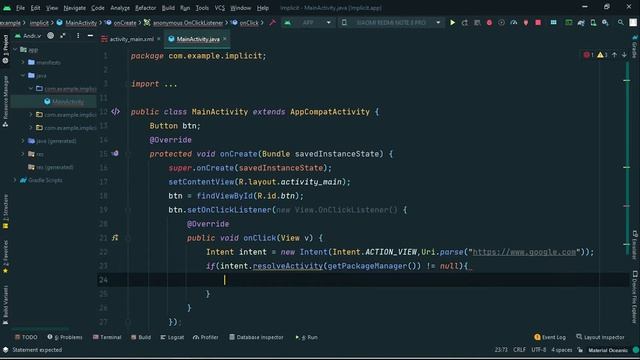Toggle the Project tool window sidebar button
This screenshot has height=360, width=640.
pyautogui.click(x=5, y=49)
